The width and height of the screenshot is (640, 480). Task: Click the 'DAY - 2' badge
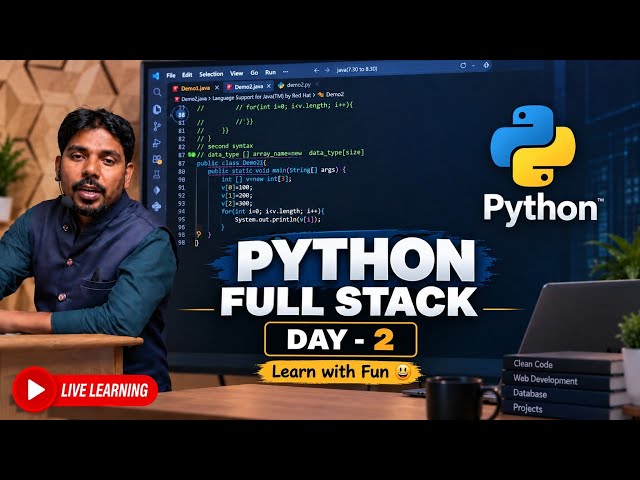pos(340,340)
